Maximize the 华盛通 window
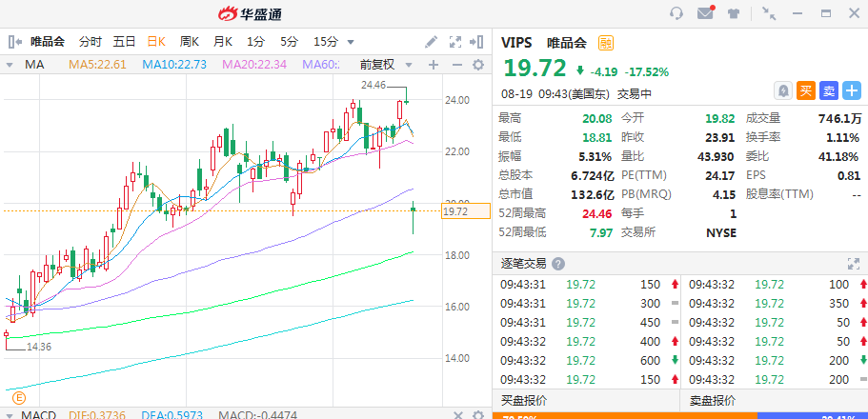 click(826, 13)
